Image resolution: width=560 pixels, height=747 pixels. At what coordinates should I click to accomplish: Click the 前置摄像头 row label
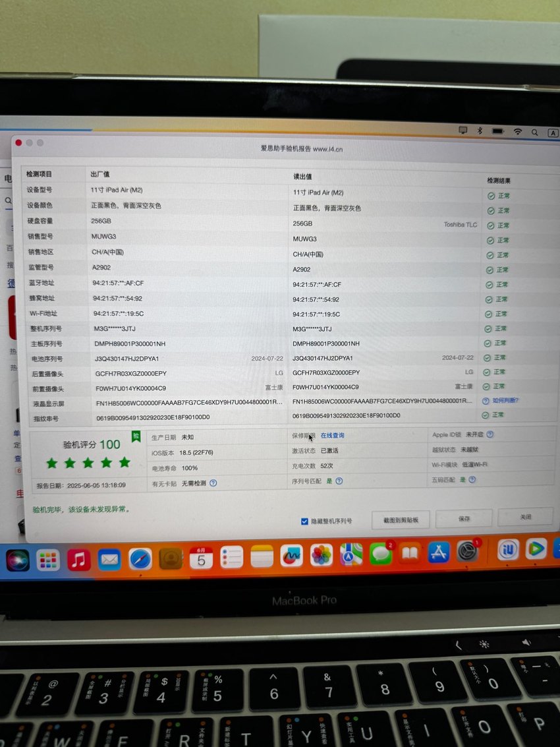point(47,389)
